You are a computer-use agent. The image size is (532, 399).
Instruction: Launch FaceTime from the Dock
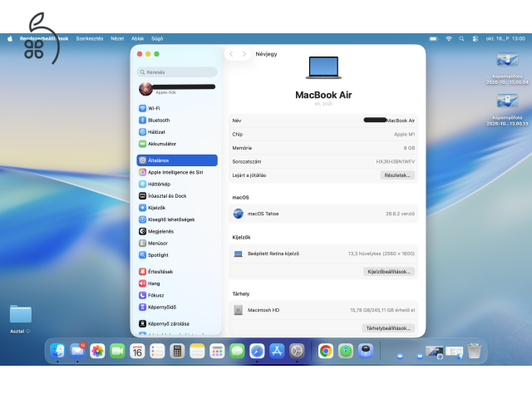pos(117,351)
